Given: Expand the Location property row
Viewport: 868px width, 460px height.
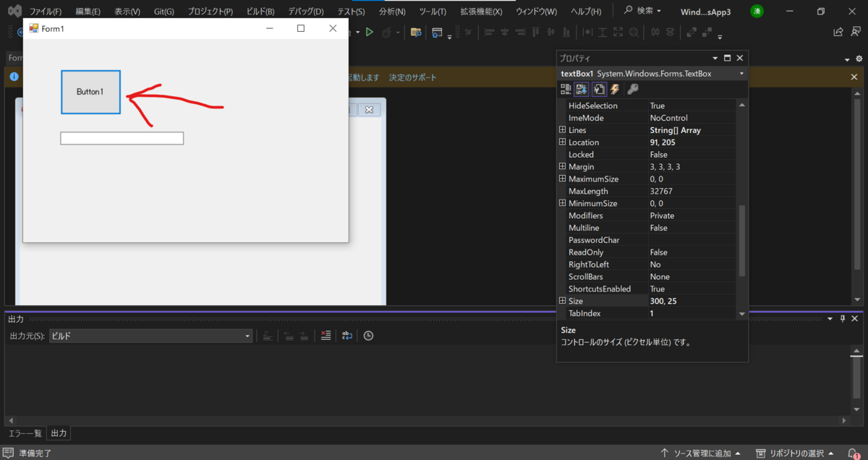Looking at the screenshot, I should point(562,142).
